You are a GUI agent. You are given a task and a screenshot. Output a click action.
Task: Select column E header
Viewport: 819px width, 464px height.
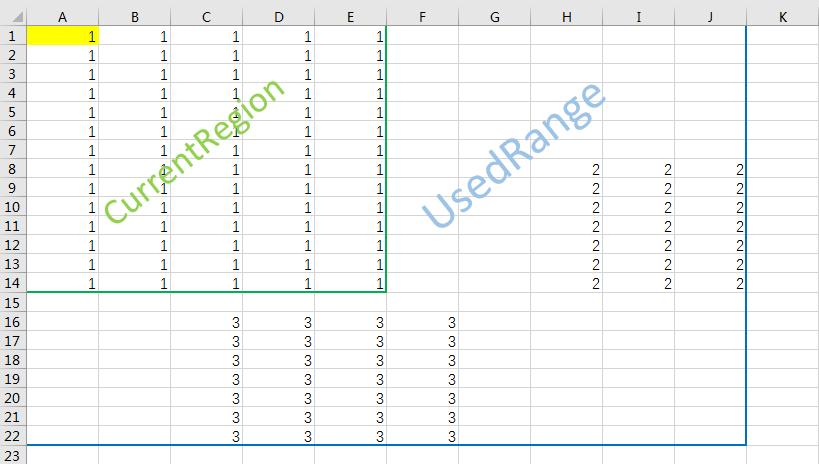[x=350, y=17]
